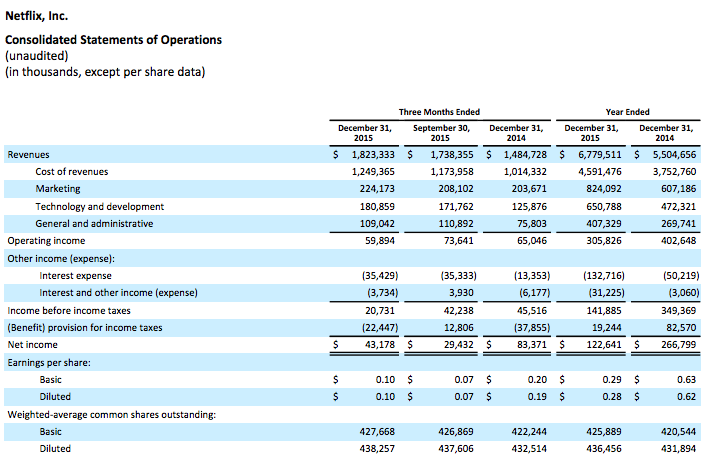The width and height of the screenshot is (712, 458).
Task: Click the '(unaudited)' note
Action: [x=36, y=56]
